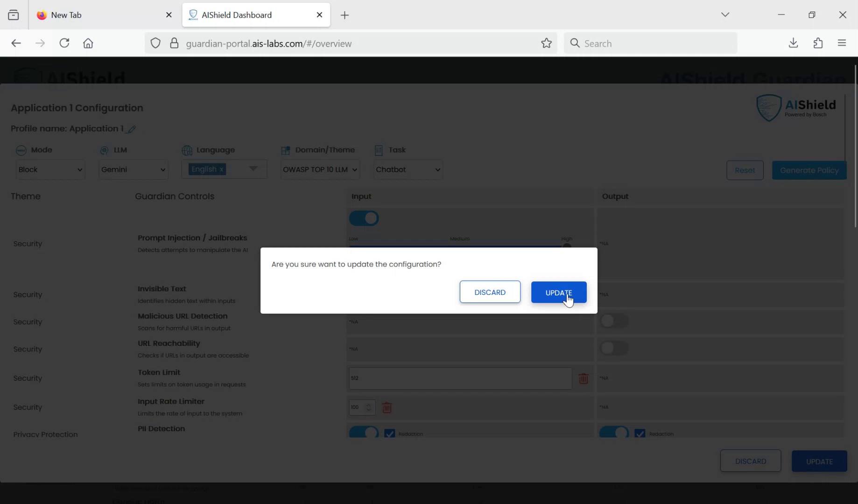Open the Block mode dropdown
Image resolution: width=858 pixels, height=504 pixels.
pos(50,169)
